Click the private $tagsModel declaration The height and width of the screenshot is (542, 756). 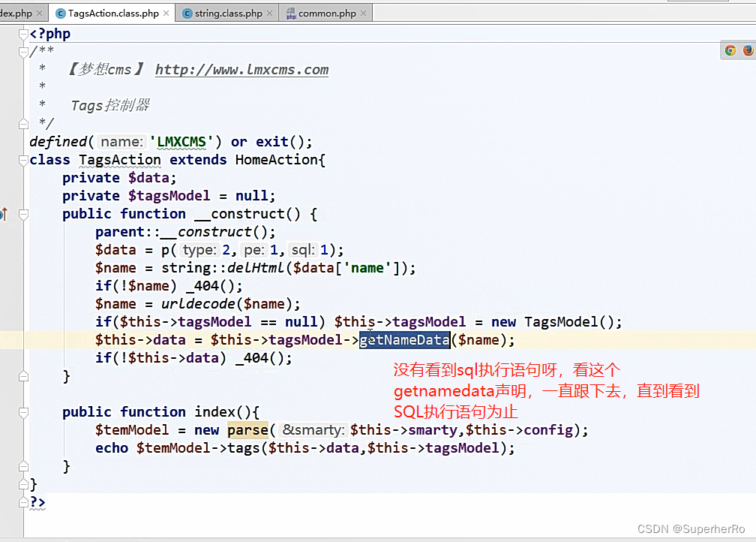tap(169, 196)
